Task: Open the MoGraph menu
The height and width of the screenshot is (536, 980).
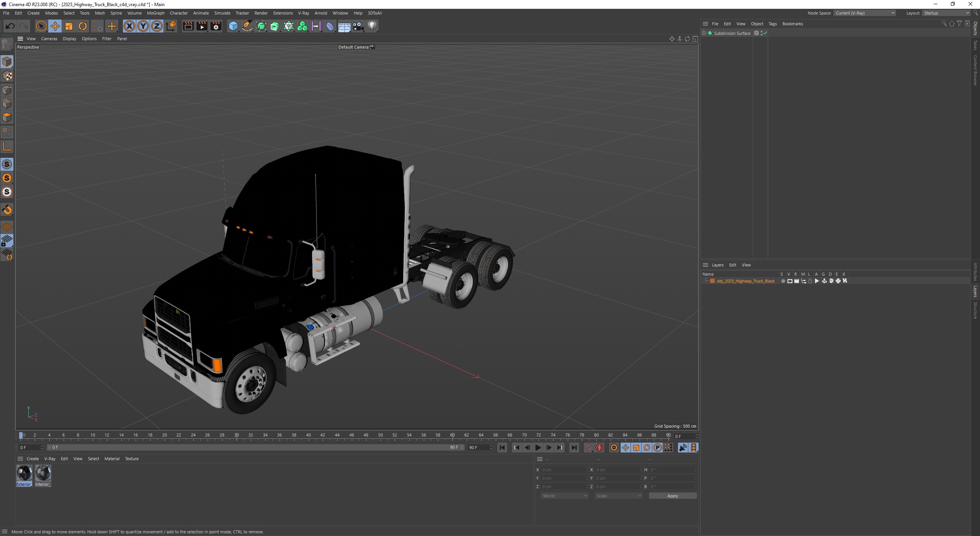Action: [155, 13]
